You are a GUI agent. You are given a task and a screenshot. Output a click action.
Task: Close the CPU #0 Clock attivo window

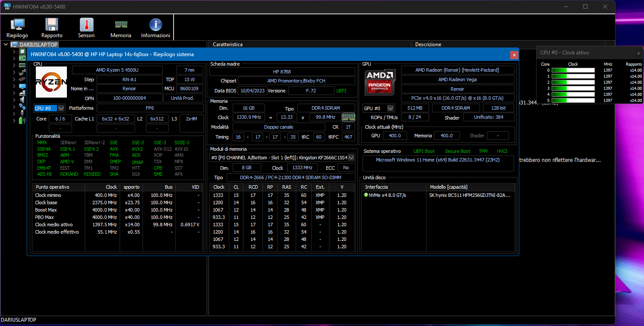coord(639,53)
